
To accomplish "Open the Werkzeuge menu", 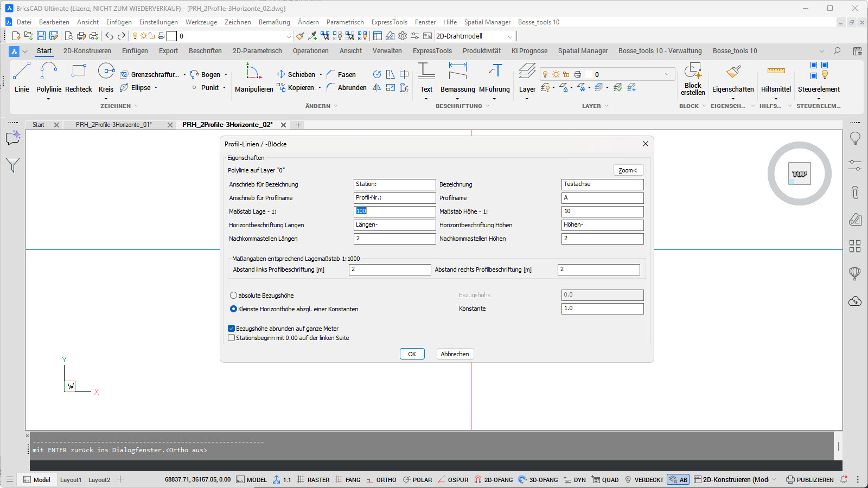I will coord(201,22).
